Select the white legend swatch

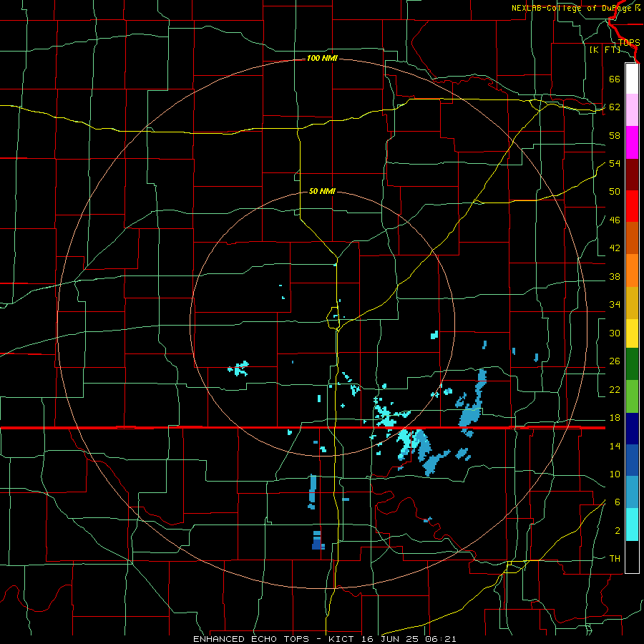click(632, 79)
